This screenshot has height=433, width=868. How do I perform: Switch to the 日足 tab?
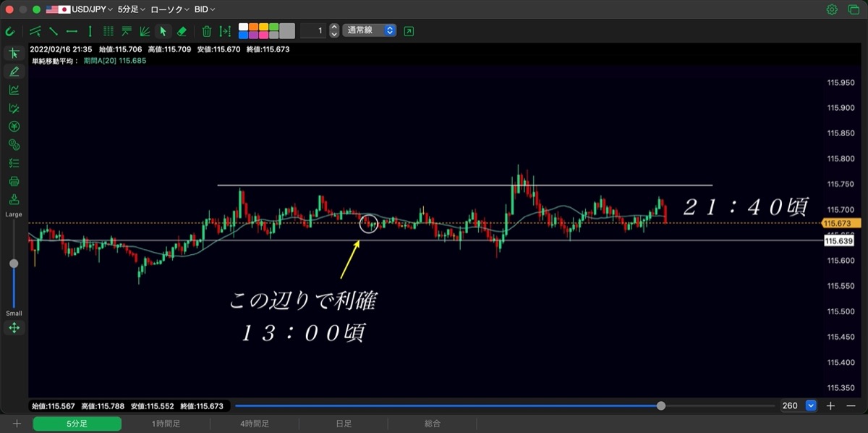[344, 424]
